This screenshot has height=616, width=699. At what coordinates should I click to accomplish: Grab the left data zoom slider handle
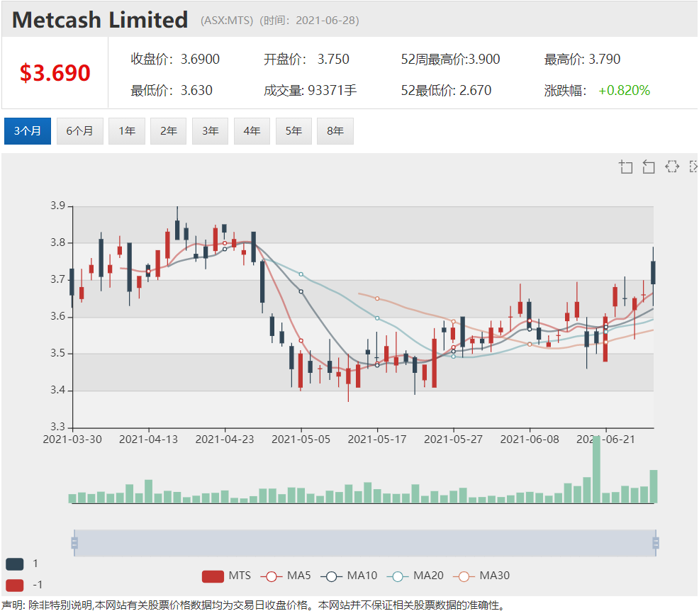[x=74, y=543]
